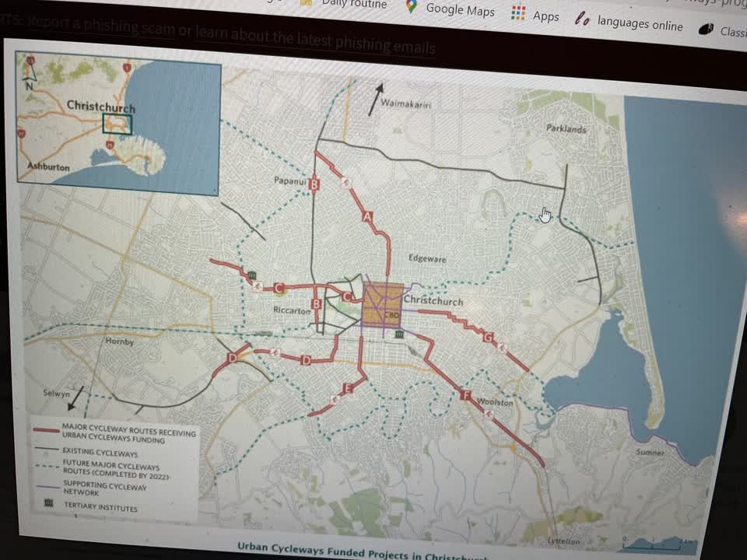Image resolution: width=747 pixels, height=560 pixels.
Task: Click the route G marker
Action: tap(488, 337)
